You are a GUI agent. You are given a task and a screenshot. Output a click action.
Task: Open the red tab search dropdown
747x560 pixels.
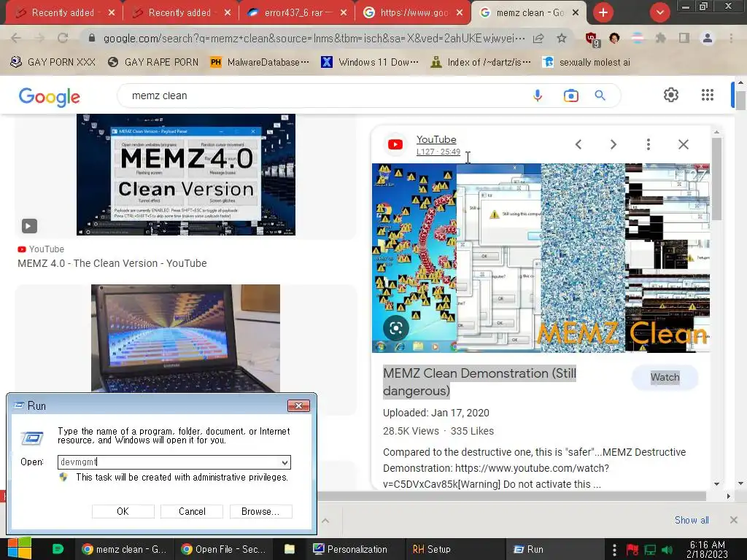(659, 12)
